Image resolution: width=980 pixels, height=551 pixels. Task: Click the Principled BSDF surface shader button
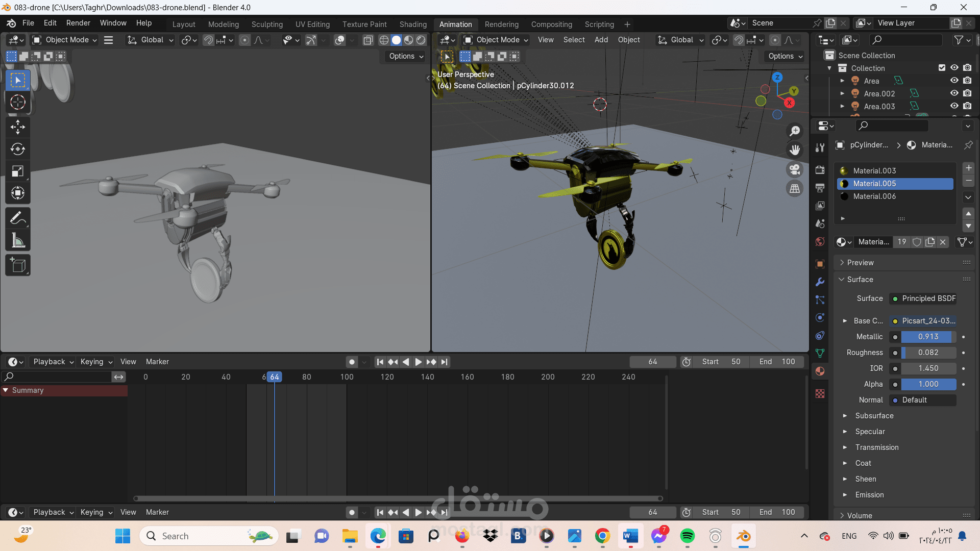(x=923, y=298)
